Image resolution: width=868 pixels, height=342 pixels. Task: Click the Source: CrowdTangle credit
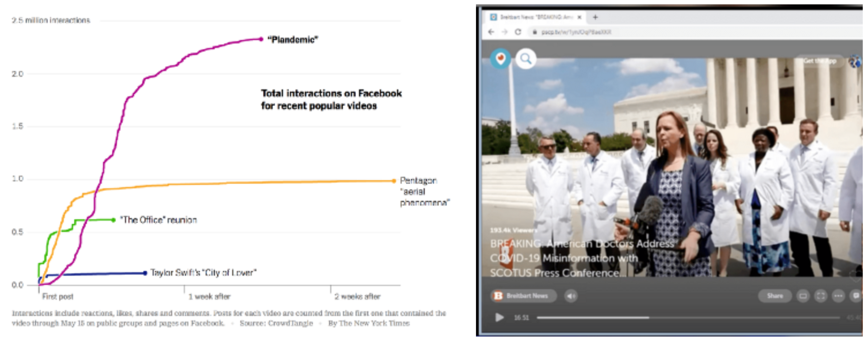(x=276, y=323)
